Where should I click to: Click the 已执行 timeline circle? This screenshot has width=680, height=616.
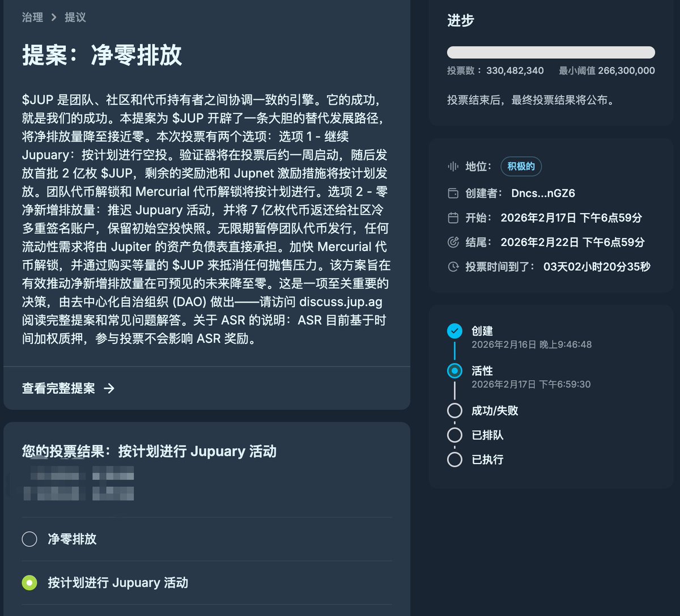[454, 460]
